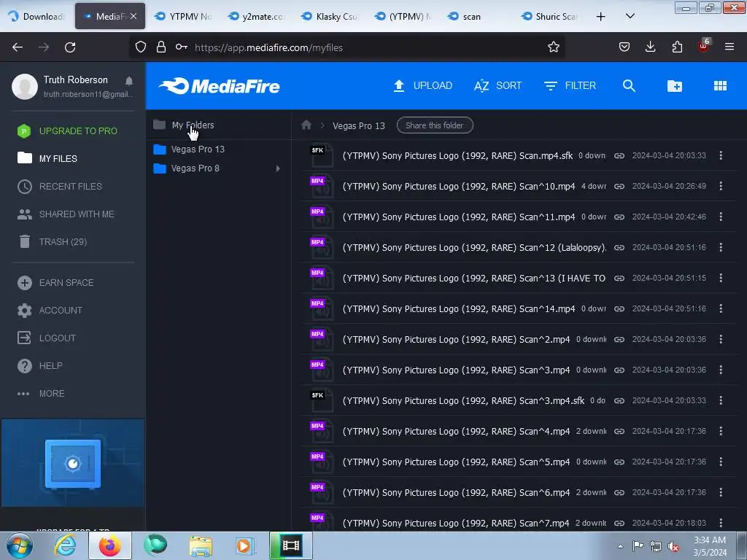Expand MORE options in sidebar
The height and width of the screenshot is (560, 747).
41,394
